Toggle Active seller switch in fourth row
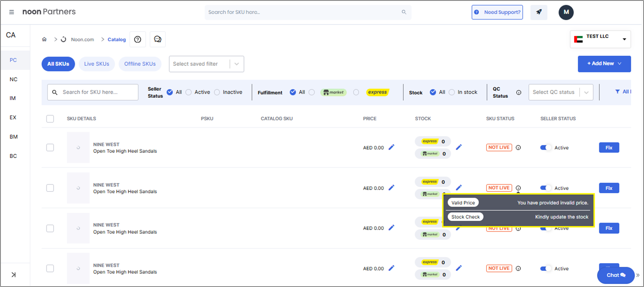Image resolution: width=644 pixels, height=287 pixels. tap(546, 268)
